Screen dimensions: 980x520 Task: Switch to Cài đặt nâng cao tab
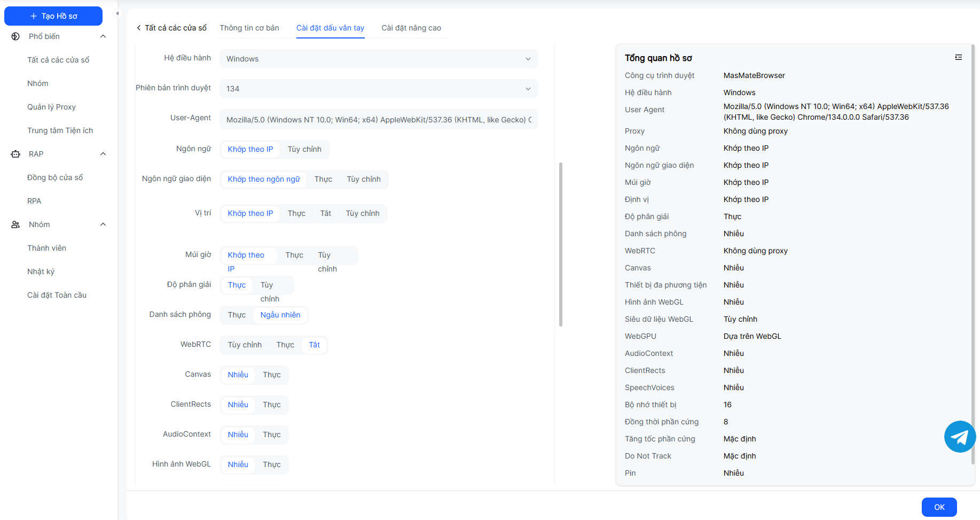point(411,28)
